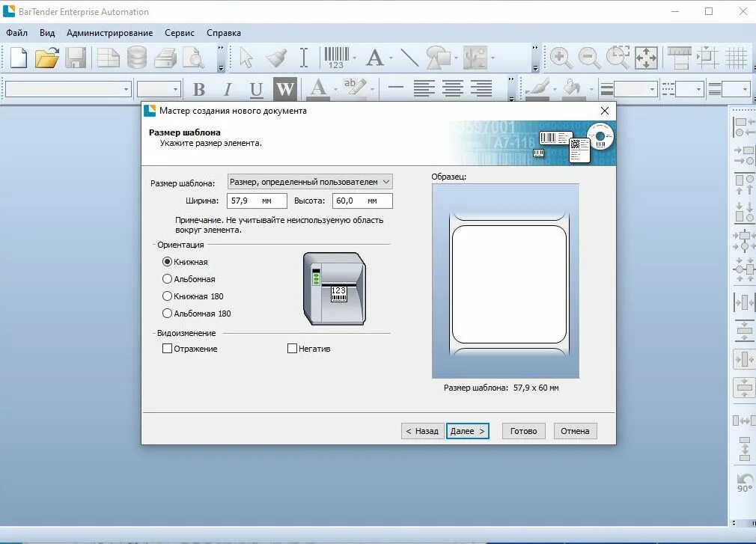Expand the shapes tool dropdown arrow
The width and height of the screenshot is (756, 544).
456,58
